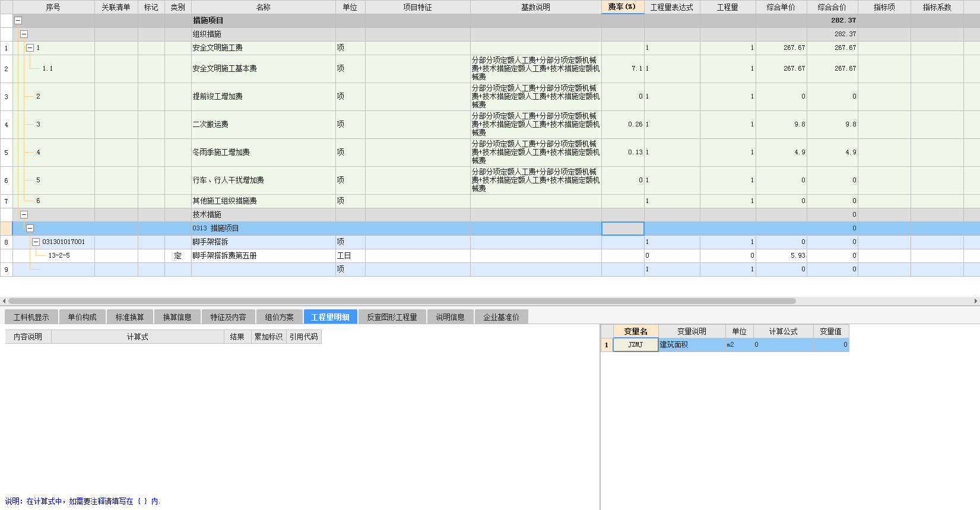The width and height of the screenshot is (980, 510).
Task: Click the scrollbar right arrow
Action: (x=976, y=301)
